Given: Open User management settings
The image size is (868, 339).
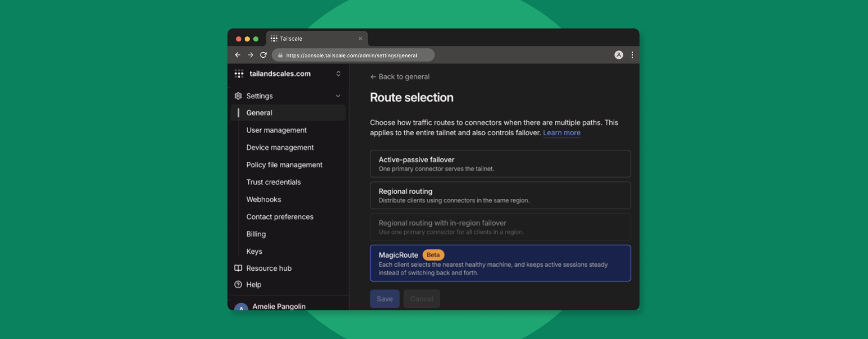Looking at the screenshot, I should (276, 130).
